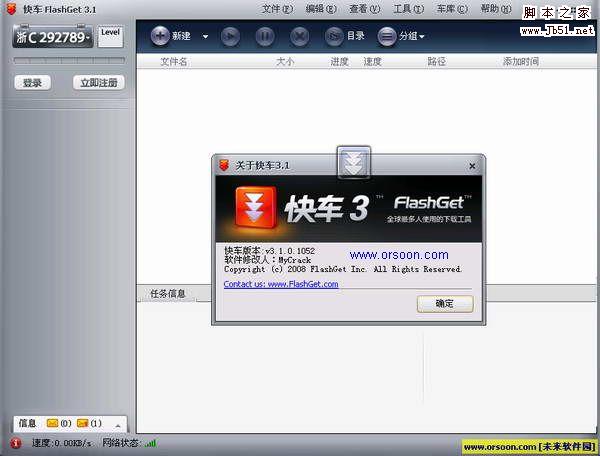
Task: Click the FlashGet icon in About dialog title
Action: [224, 166]
